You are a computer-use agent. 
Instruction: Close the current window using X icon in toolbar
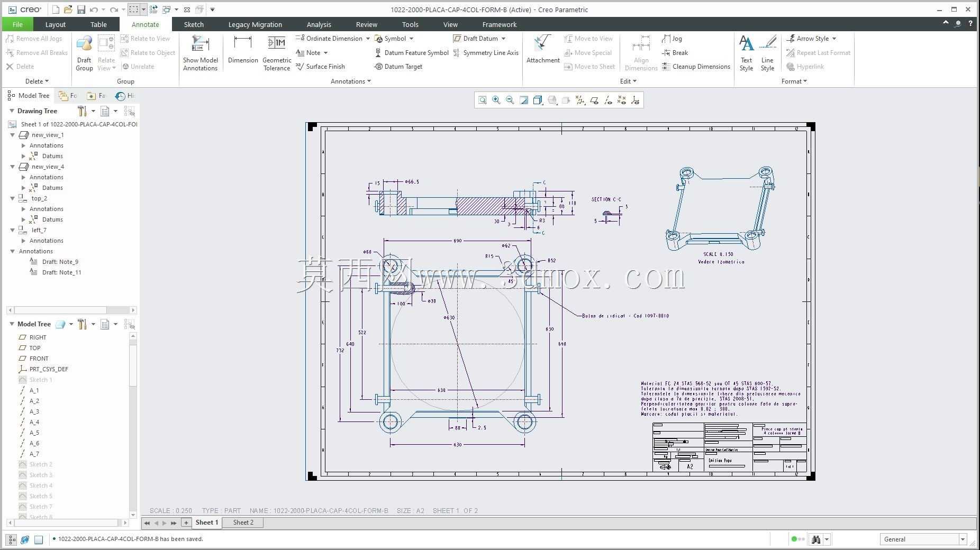(187, 10)
